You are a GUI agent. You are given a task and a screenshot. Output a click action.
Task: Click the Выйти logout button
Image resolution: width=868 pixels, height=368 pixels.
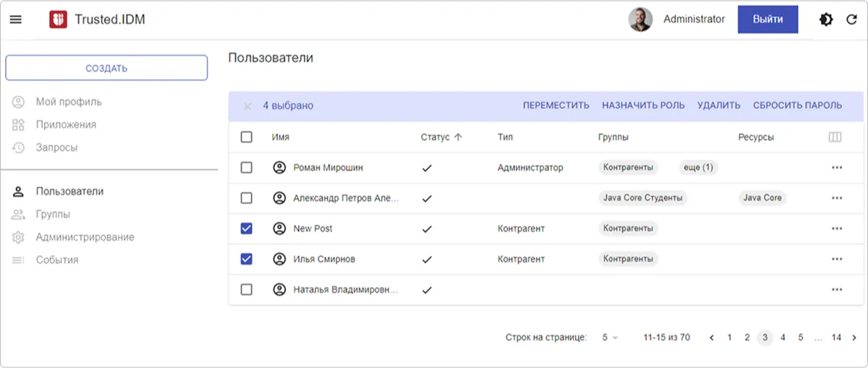[x=767, y=20]
